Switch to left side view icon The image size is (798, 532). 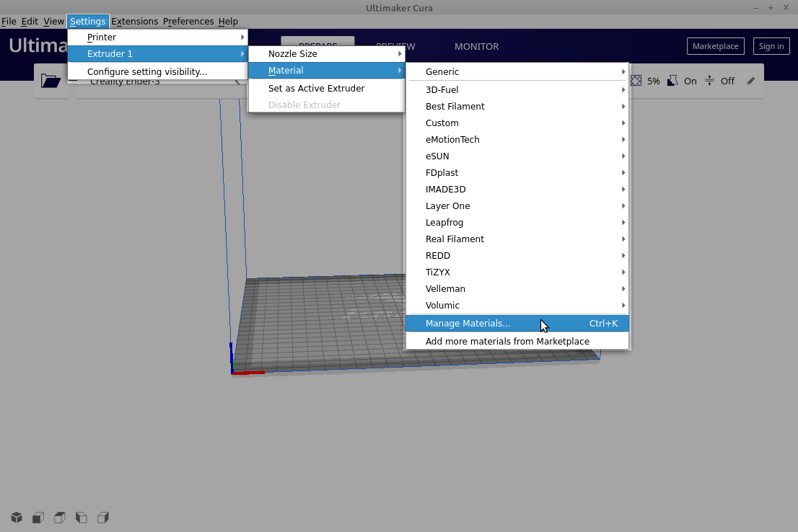82,518
